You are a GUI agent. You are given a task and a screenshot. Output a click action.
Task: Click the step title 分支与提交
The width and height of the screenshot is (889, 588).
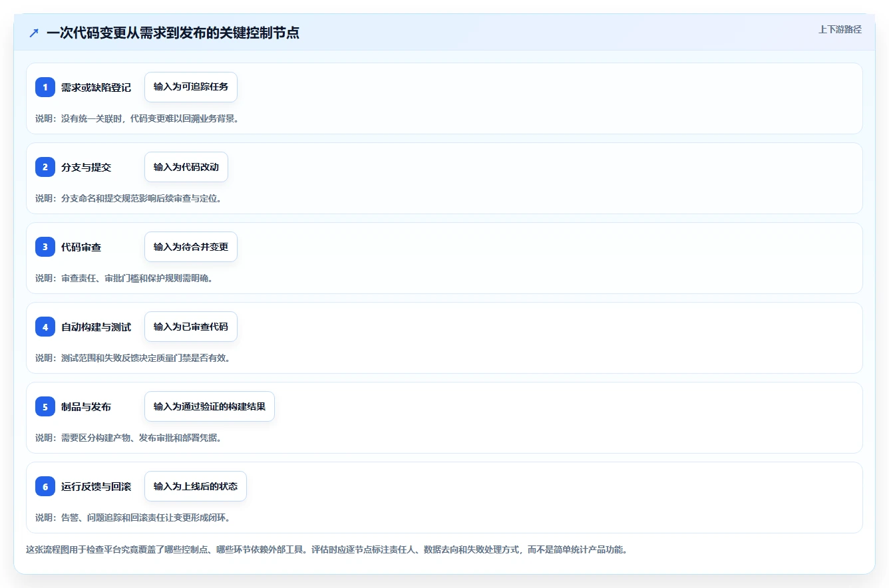pos(86,167)
